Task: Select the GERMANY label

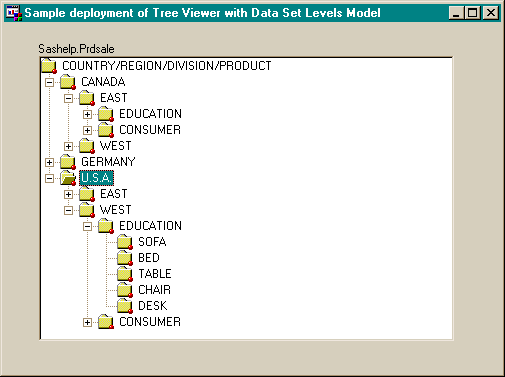Action: click(x=108, y=162)
